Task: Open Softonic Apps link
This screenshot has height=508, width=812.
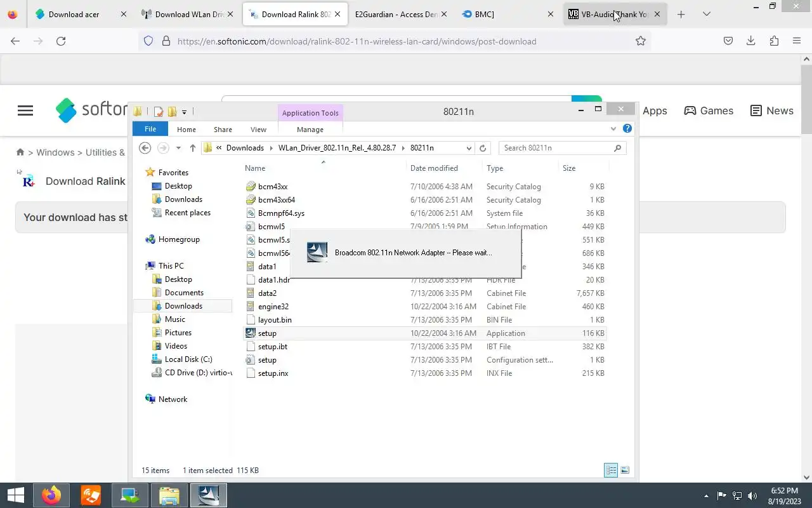Action: coord(655,110)
